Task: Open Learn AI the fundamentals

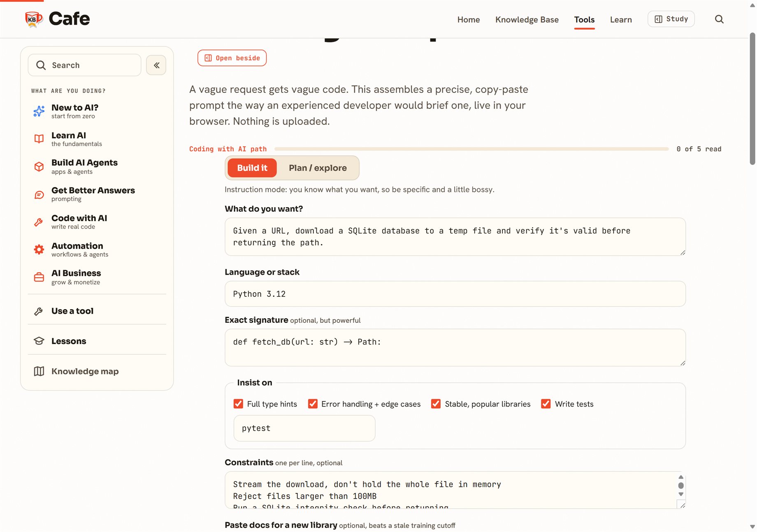Action: pyautogui.click(x=97, y=139)
